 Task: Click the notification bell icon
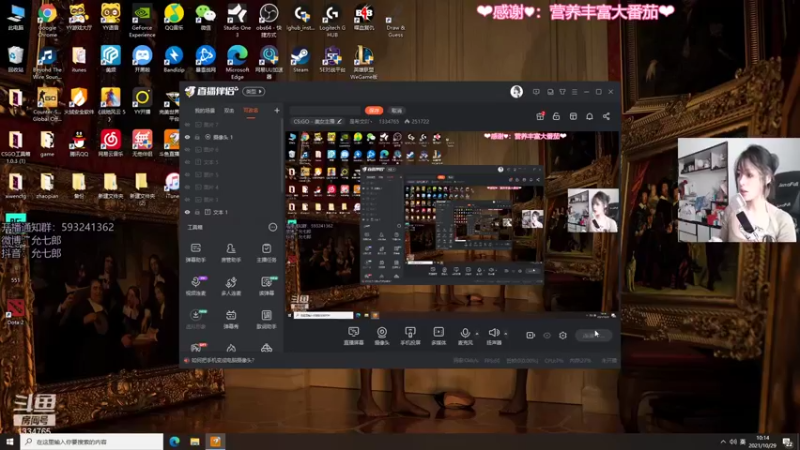(x=589, y=116)
